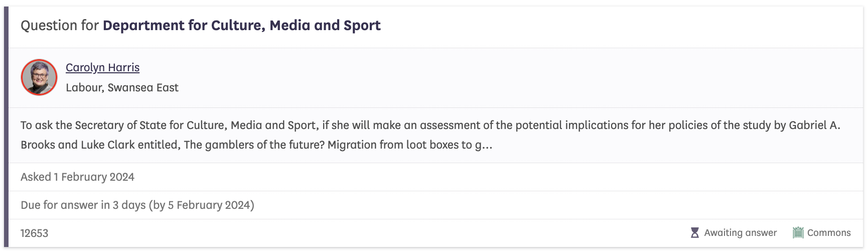The height and width of the screenshot is (252, 868).
Task: Select the Awaiting answer status label
Action: click(x=740, y=233)
